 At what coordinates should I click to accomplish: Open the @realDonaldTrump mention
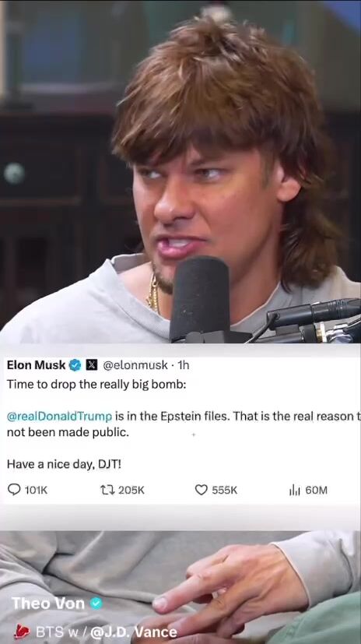(59, 416)
